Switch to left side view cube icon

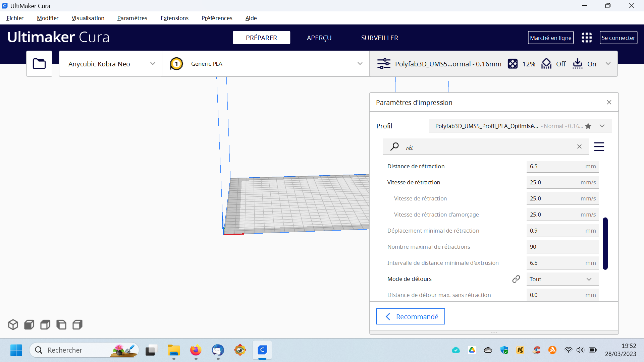(x=61, y=324)
